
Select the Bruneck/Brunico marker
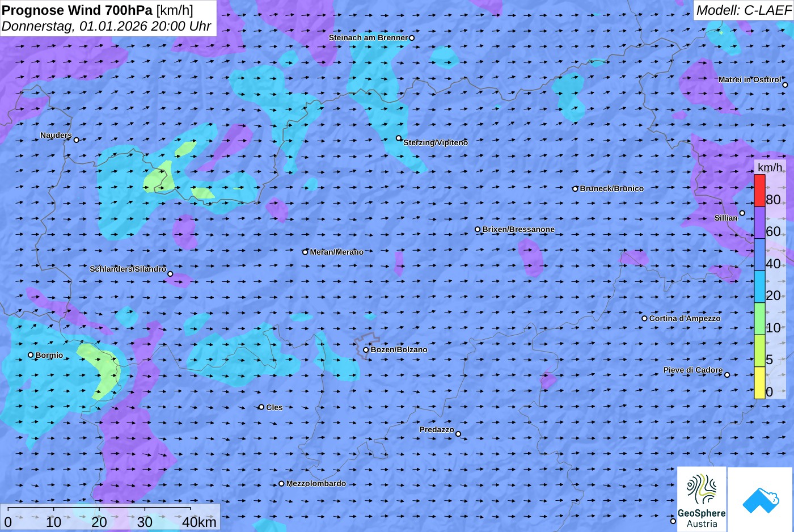click(575, 189)
